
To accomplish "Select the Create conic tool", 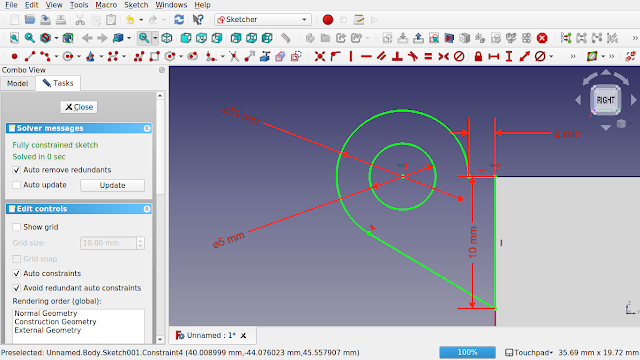I will point(90,56).
